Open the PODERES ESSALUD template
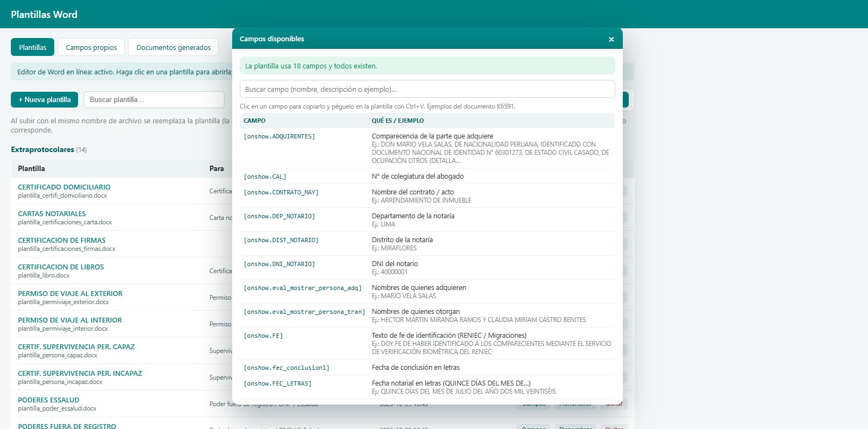868x429 pixels. (48, 400)
